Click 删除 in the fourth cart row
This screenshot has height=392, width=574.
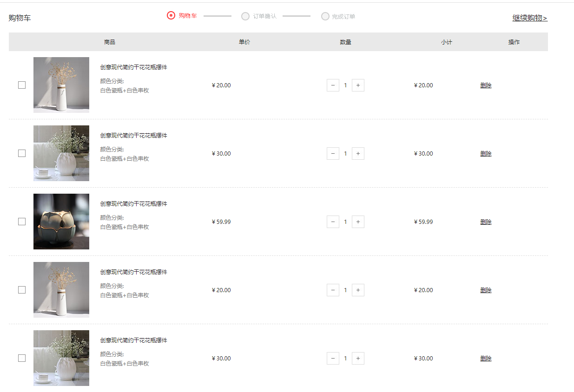click(x=486, y=290)
